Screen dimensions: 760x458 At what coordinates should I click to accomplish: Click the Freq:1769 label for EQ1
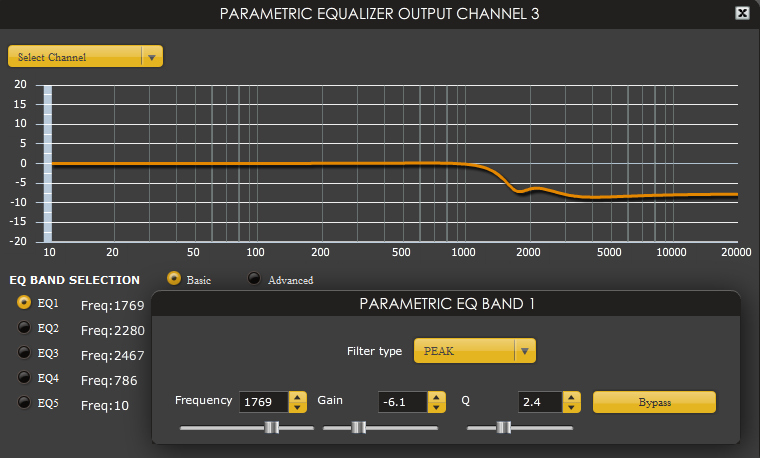coord(112,305)
